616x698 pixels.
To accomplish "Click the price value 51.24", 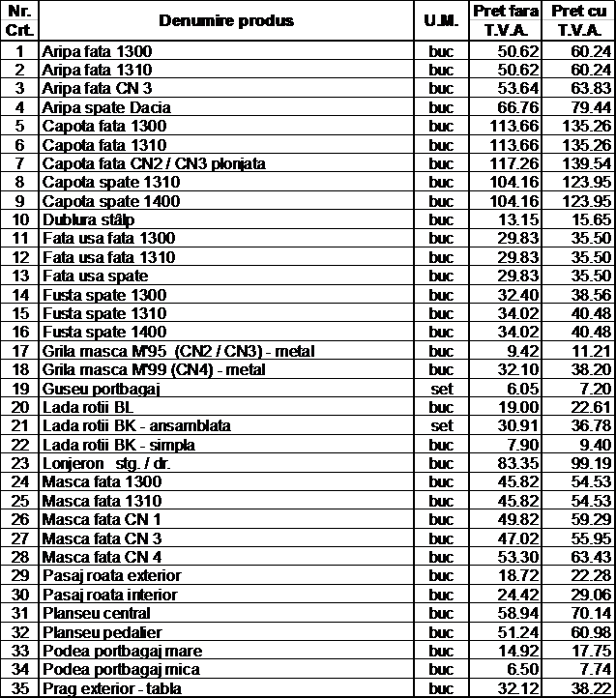I will 518,631.
